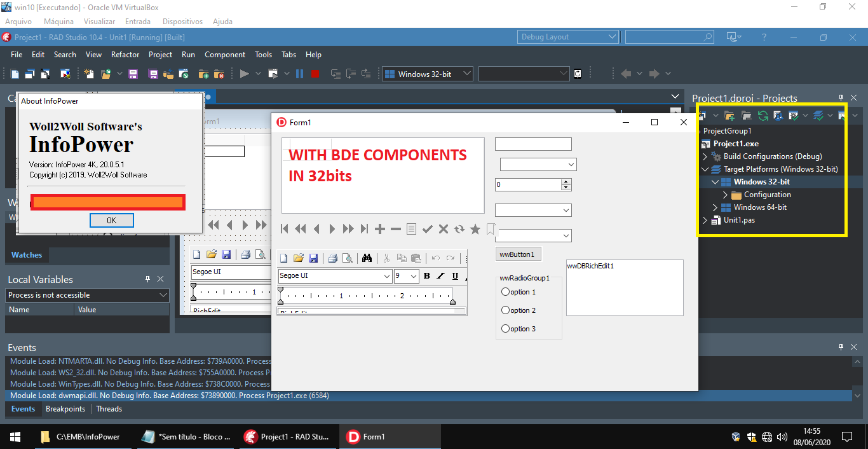Open the VirtualBox Dispositivos menu
The height and width of the screenshot is (449, 868).
tap(183, 22)
